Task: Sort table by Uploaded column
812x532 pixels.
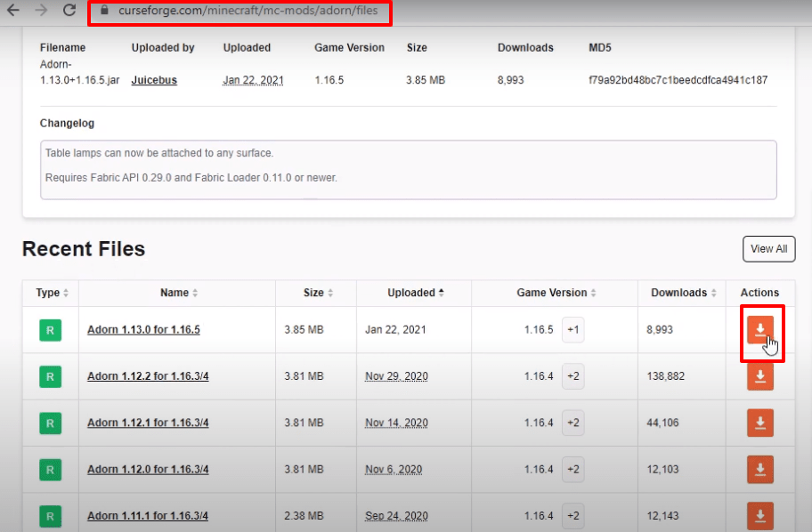Action: pos(415,293)
